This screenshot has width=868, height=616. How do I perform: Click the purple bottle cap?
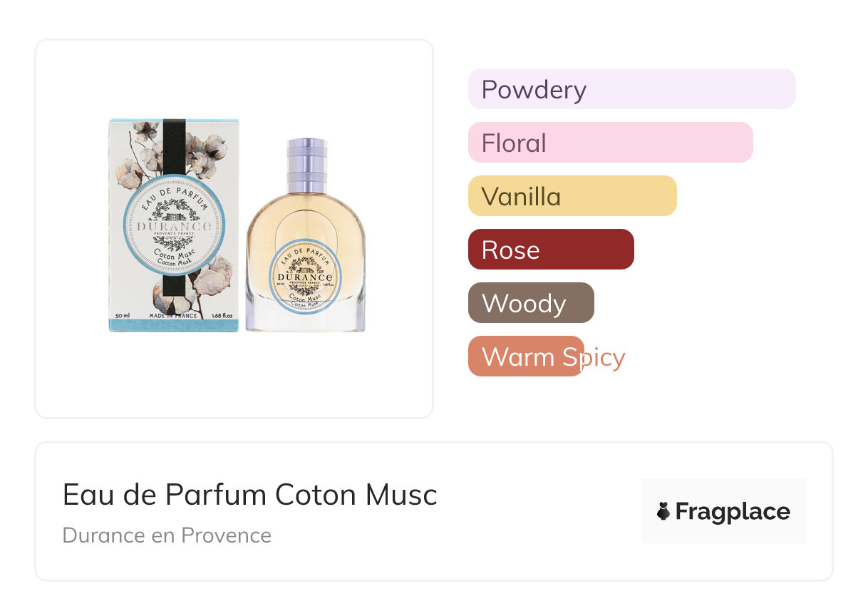pos(307,164)
